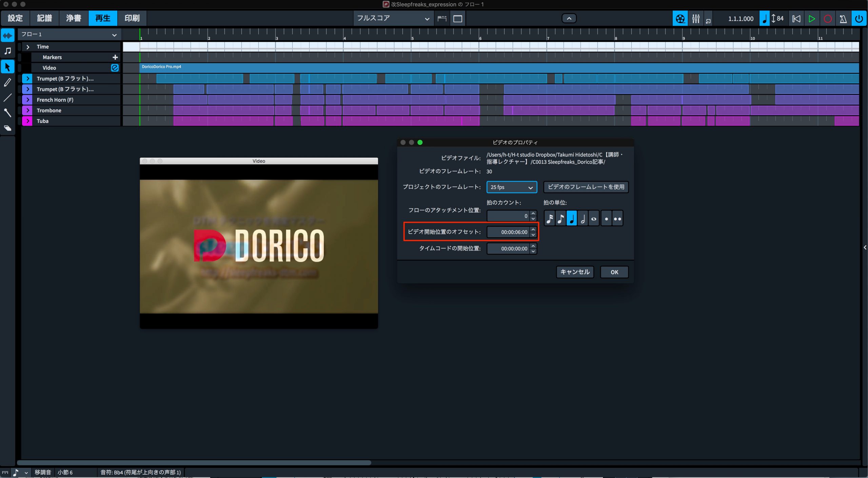This screenshot has width=868, height=478.
Task: Add a marker with the plus icon
Action: point(115,57)
